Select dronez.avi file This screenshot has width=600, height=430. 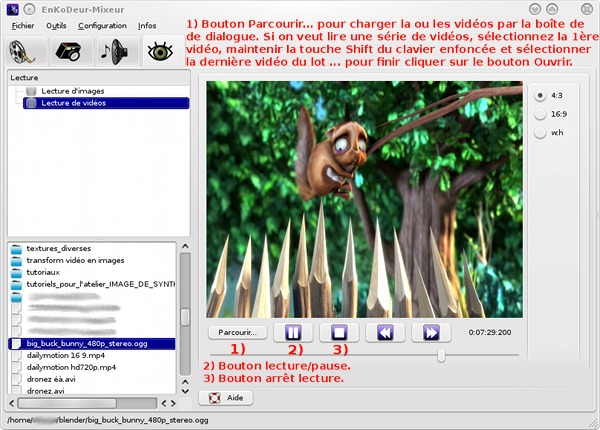pos(46,391)
